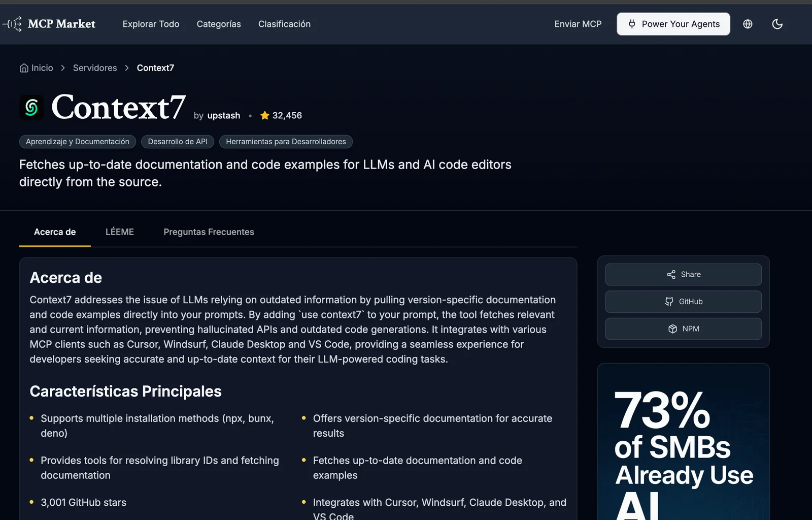Toggle dark mode moon icon

777,24
